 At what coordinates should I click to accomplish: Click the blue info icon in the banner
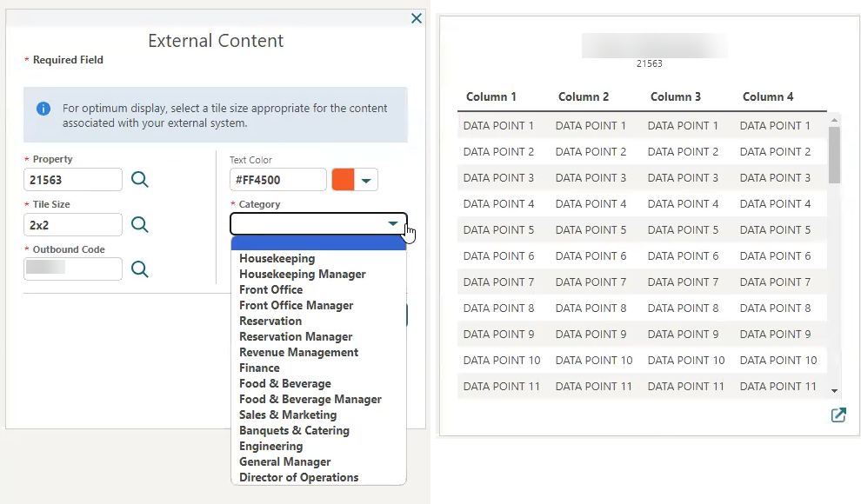pyautogui.click(x=43, y=108)
